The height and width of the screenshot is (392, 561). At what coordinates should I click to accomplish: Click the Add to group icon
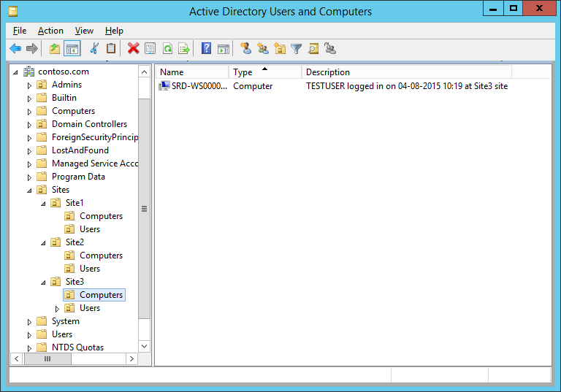[330, 48]
